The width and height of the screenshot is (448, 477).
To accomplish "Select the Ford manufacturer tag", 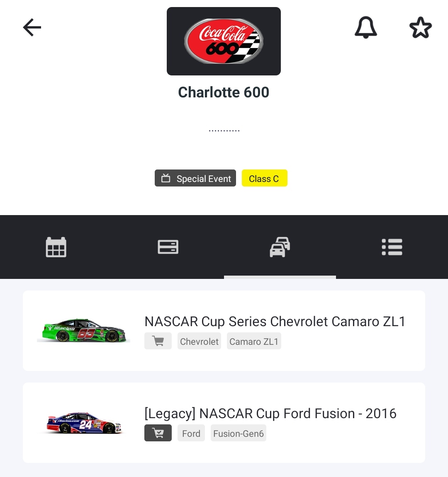I will tap(191, 433).
